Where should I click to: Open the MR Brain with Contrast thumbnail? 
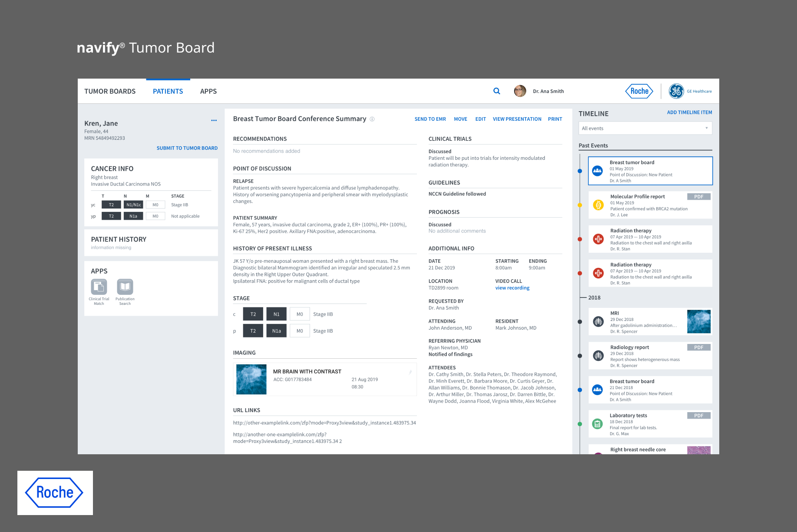click(x=251, y=379)
